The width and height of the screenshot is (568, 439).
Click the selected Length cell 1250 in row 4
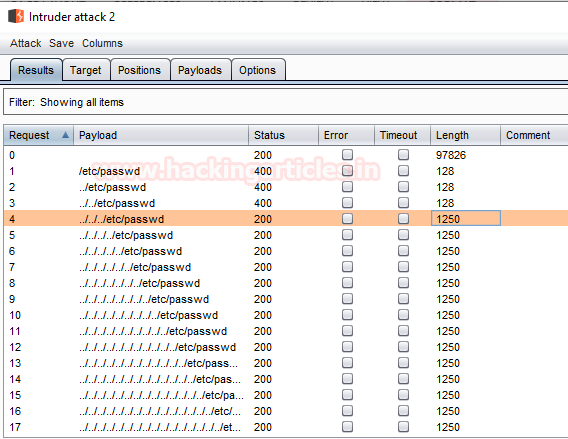click(x=465, y=218)
